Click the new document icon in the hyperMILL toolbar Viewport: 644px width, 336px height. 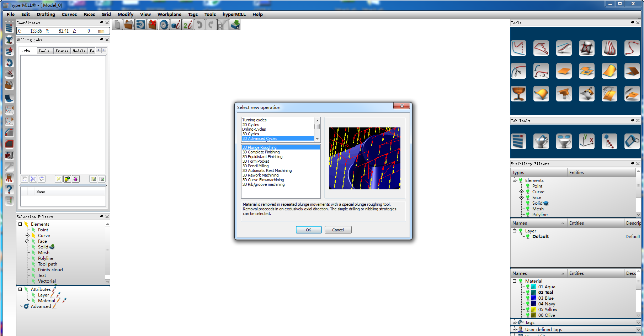click(117, 25)
